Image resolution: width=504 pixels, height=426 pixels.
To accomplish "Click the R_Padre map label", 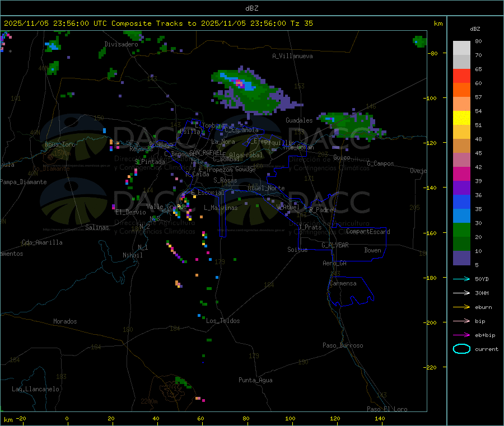I will point(321,210).
